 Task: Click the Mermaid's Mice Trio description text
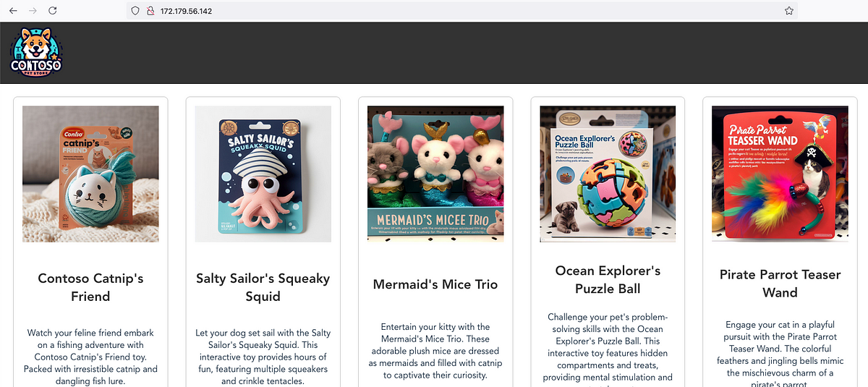[x=435, y=351]
